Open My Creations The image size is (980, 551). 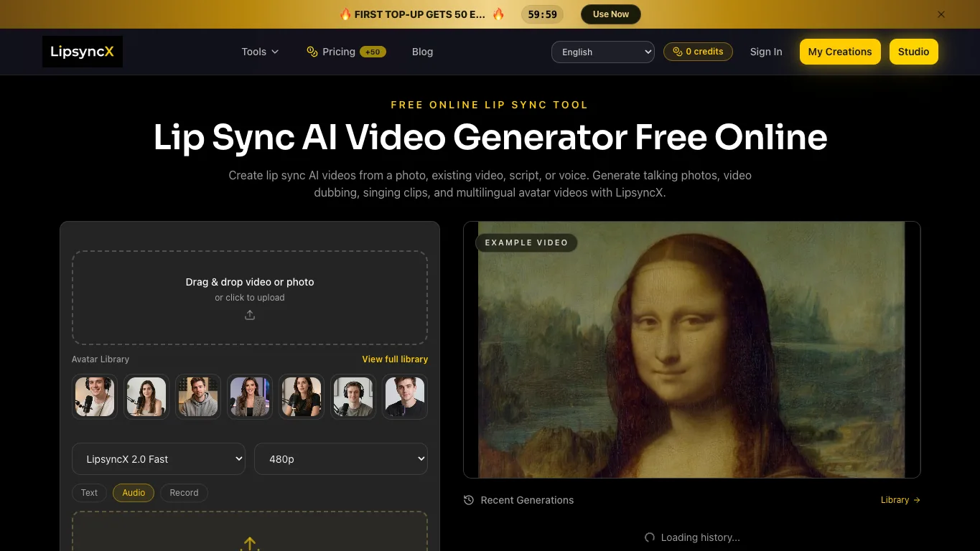click(840, 52)
